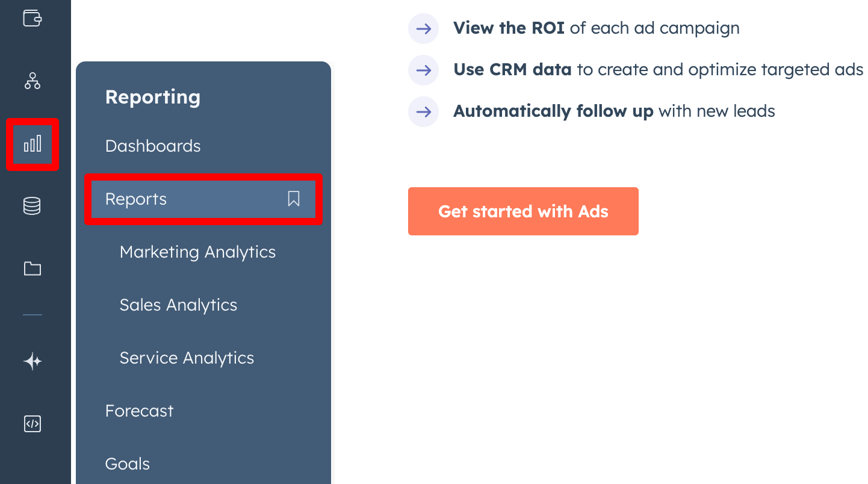Click the Get started with Ads button
Image resolution: width=868 pixels, height=484 pixels.
[x=523, y=211]
